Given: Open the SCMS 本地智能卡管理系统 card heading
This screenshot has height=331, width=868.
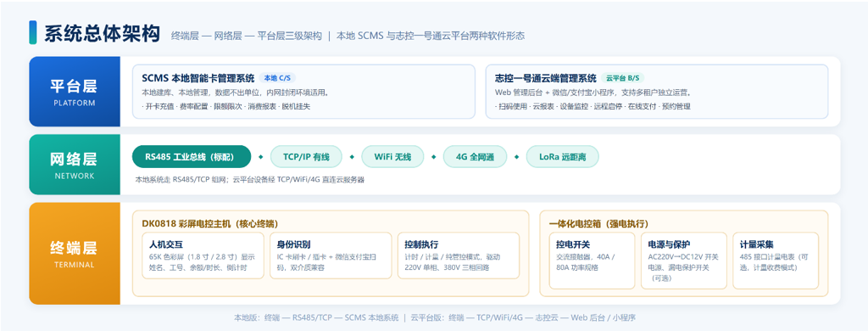Looking at the screenshot, I should click(x=198, y=77).
